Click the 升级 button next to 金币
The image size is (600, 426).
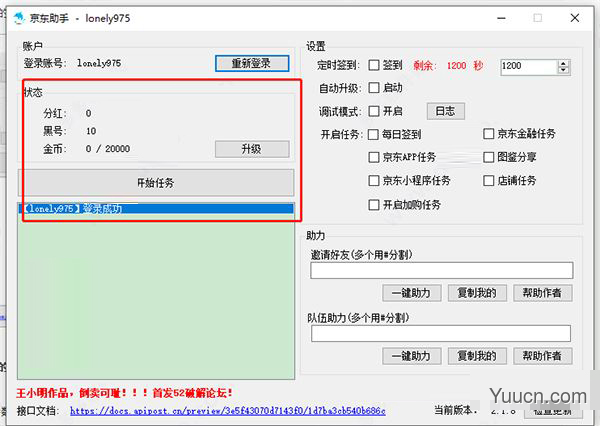252,149
